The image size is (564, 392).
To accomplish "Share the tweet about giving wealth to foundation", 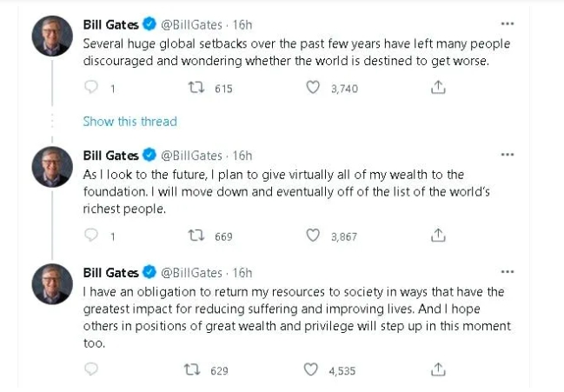I will 439,235.
